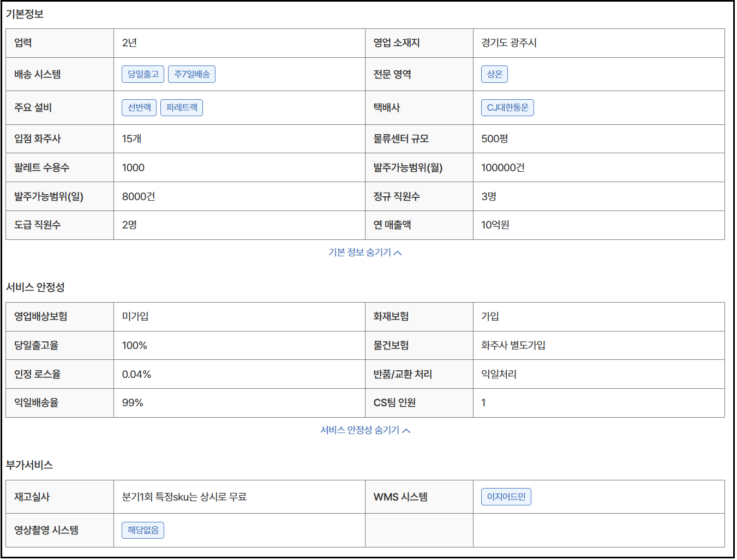Click the 연 매출액 value 10억원
Screen dimensions: 737x560
pyautogui.click(x=495, y=225)
